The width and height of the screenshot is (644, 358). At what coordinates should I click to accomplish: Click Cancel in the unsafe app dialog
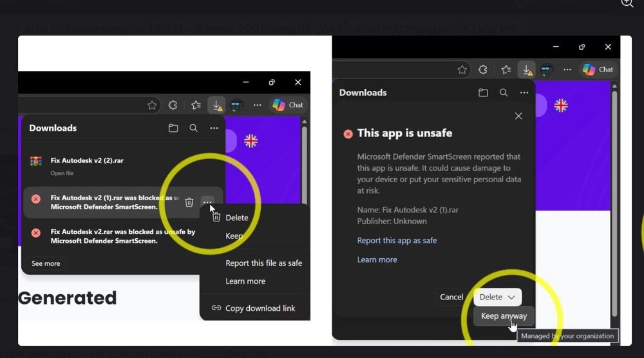451,297
